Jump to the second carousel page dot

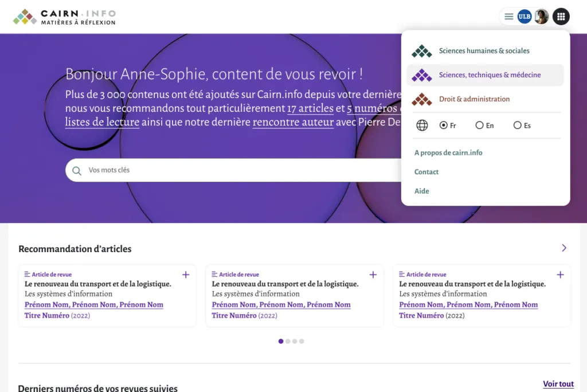[288, 342]
